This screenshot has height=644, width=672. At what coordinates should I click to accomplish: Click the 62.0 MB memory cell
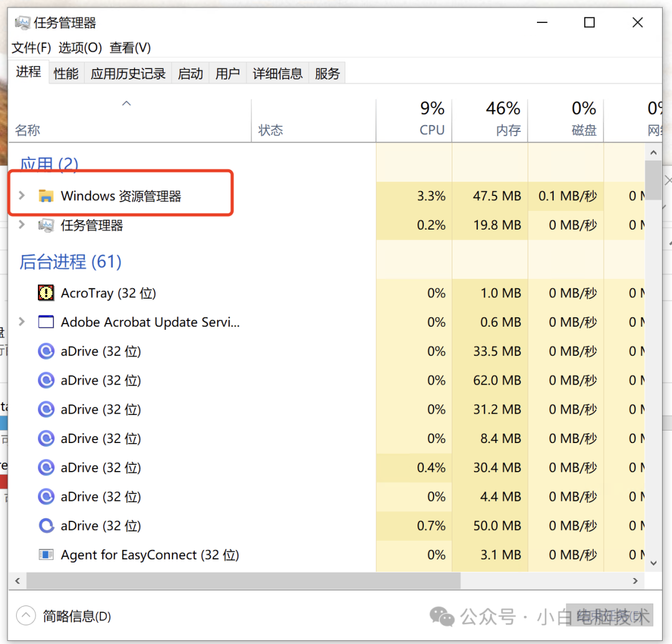(490, 380)
